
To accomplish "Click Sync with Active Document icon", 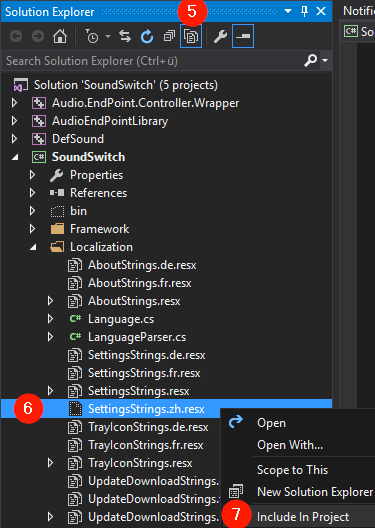I will coord(125,36).
